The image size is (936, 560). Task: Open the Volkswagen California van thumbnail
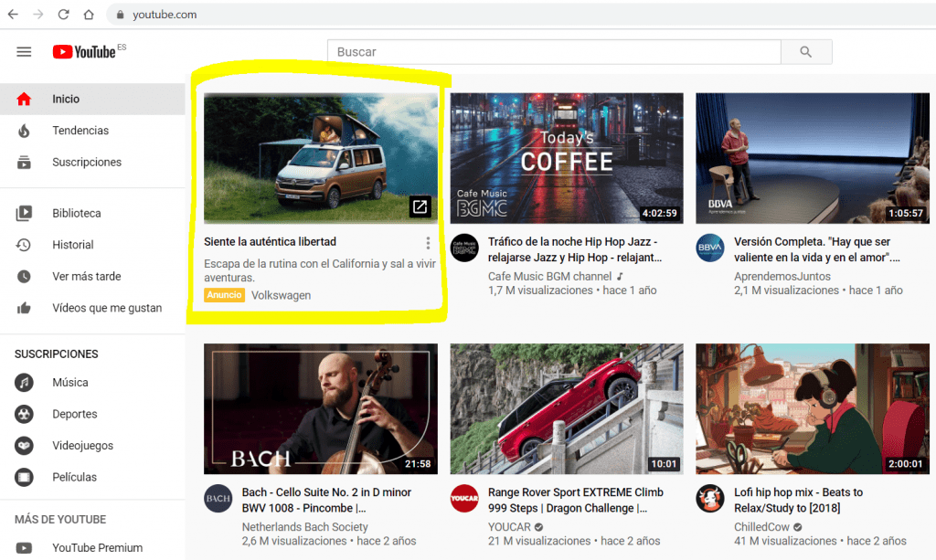321,158
